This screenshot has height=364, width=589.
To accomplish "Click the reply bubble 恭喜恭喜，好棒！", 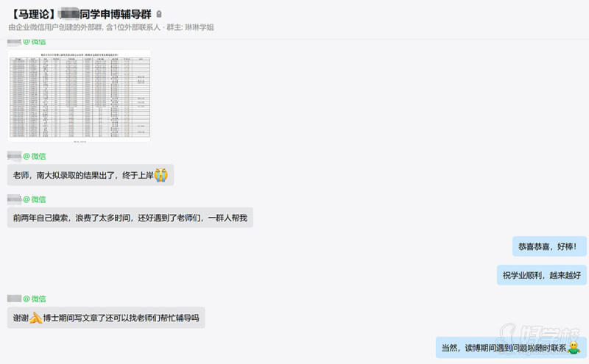I will [x=549, y=246].
